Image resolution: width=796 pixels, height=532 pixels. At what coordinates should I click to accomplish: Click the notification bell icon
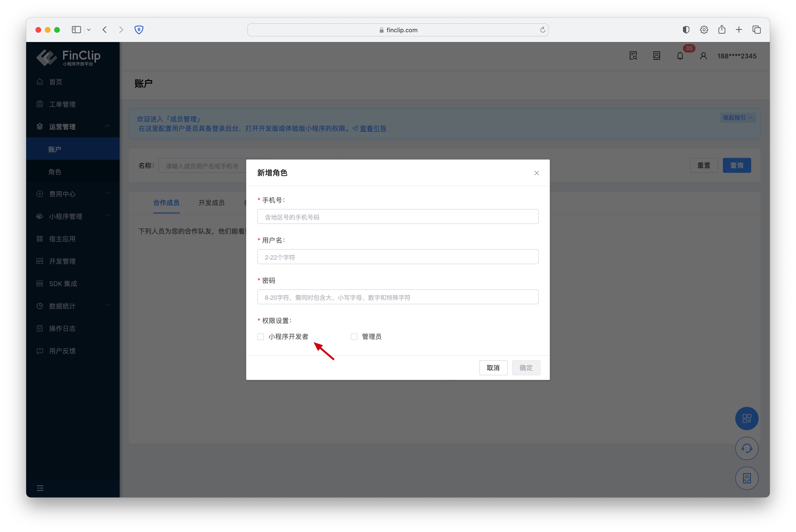680,56
